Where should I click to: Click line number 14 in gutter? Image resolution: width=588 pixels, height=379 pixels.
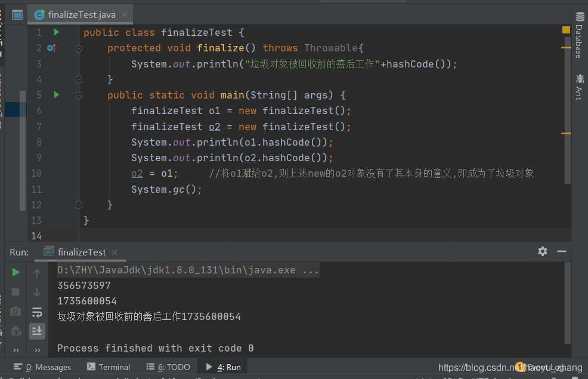pyautogui.click(x=36, y=236)
